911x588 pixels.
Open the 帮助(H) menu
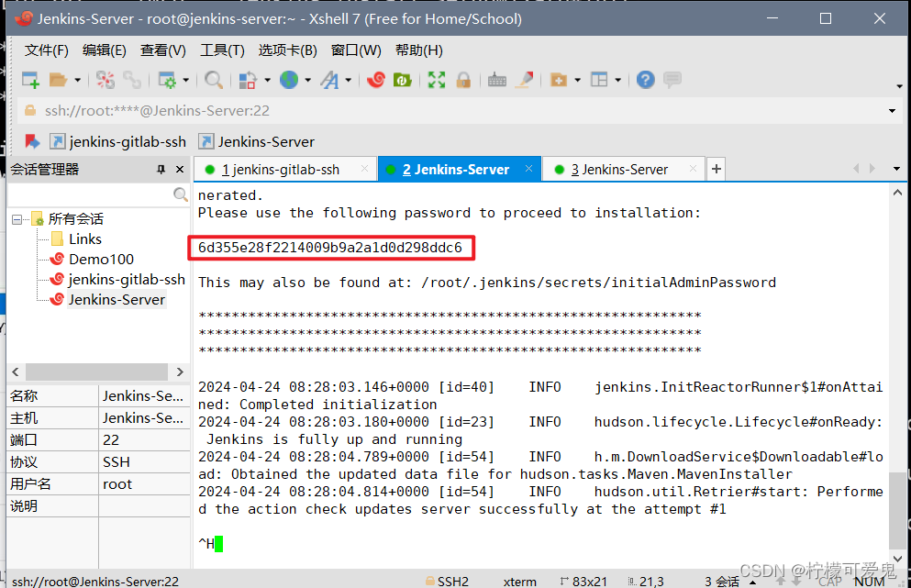point(419,50)
